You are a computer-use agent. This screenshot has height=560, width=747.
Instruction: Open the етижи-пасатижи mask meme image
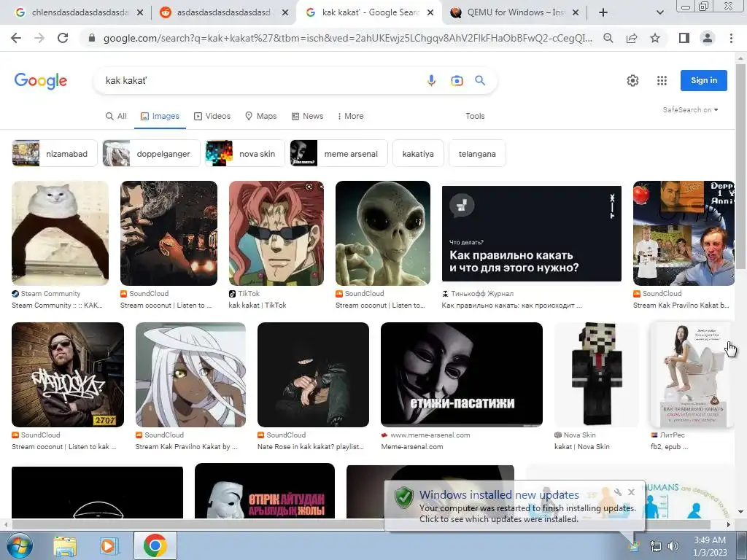point(462,374)
